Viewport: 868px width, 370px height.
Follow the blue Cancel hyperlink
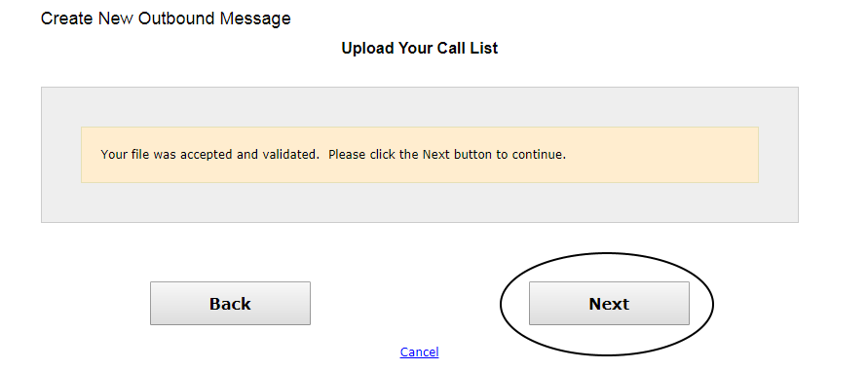(419, 351)
